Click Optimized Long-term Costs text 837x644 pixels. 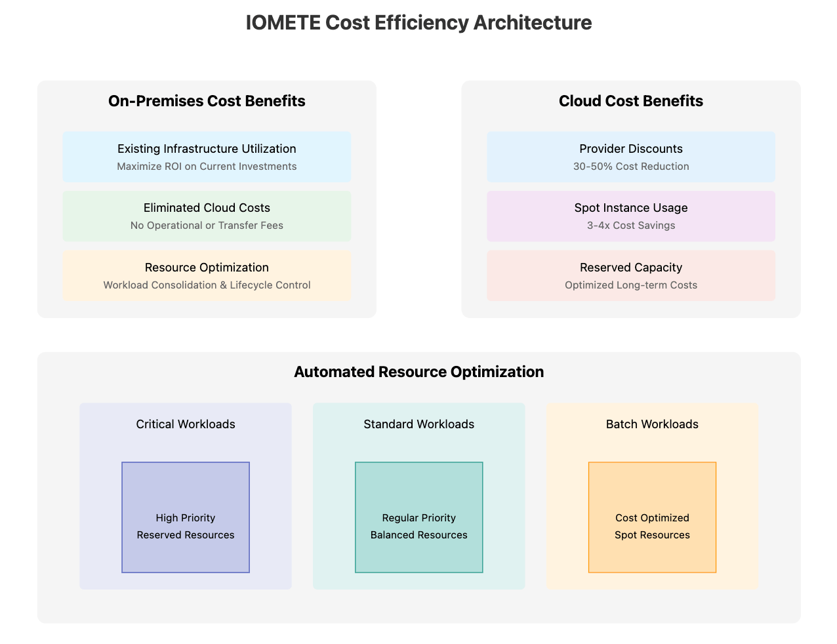631,285
